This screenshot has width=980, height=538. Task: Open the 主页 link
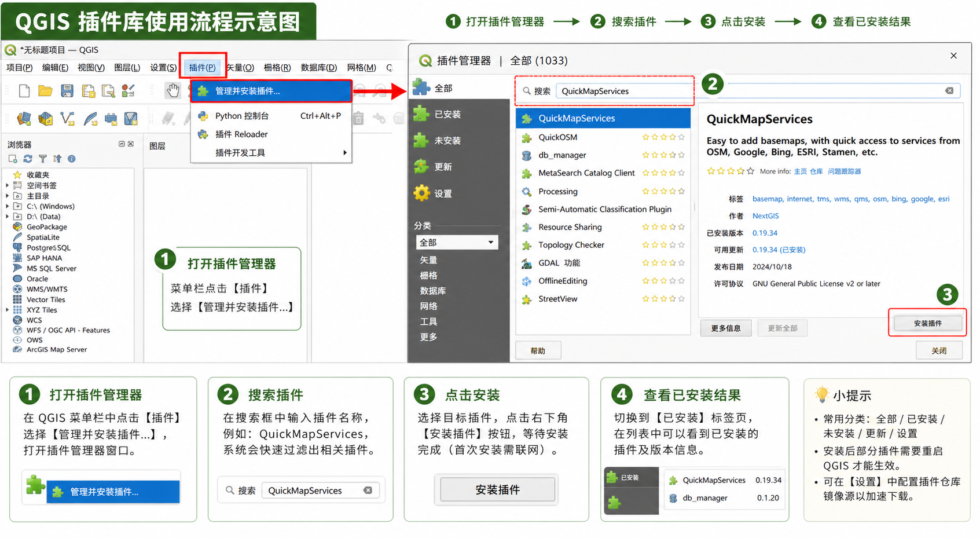800,171
